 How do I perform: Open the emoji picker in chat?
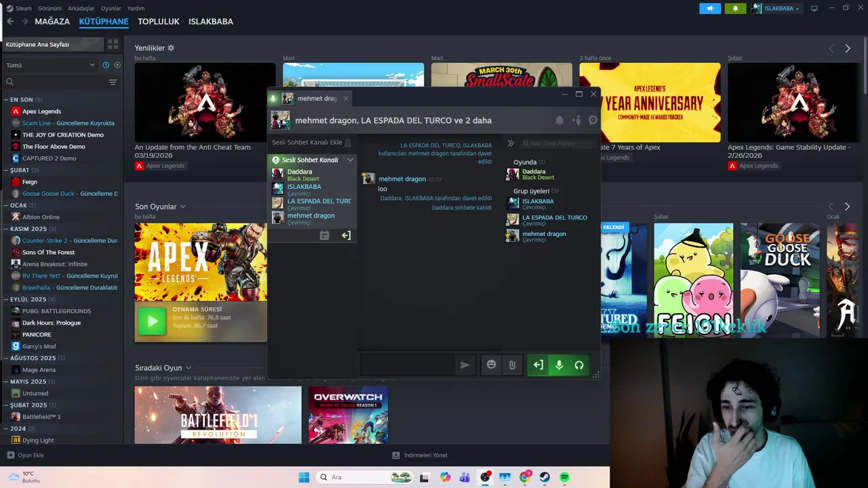coord(492,365)
